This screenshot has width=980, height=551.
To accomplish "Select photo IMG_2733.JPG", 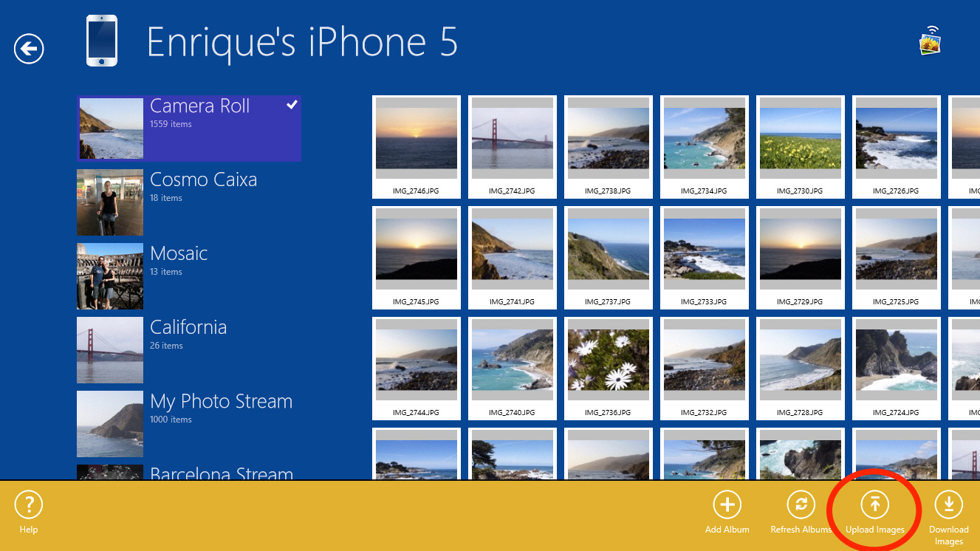I will tap(705, 258).
